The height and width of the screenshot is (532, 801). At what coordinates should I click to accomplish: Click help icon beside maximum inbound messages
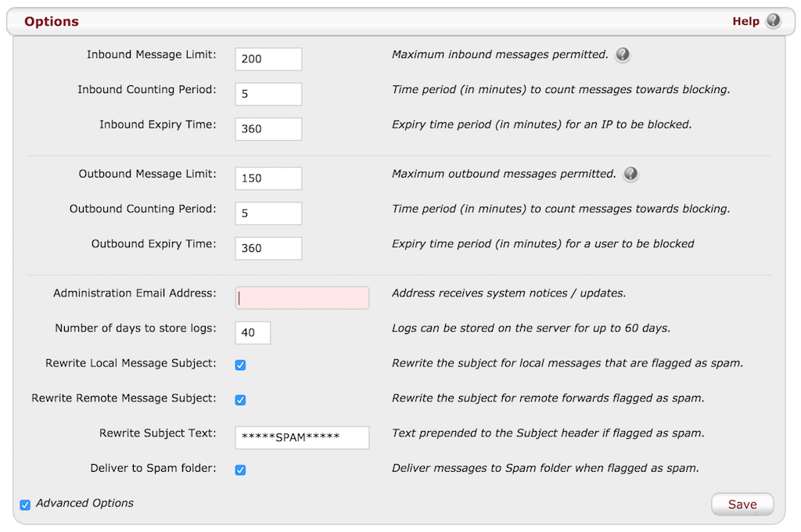tap(623, 55)
